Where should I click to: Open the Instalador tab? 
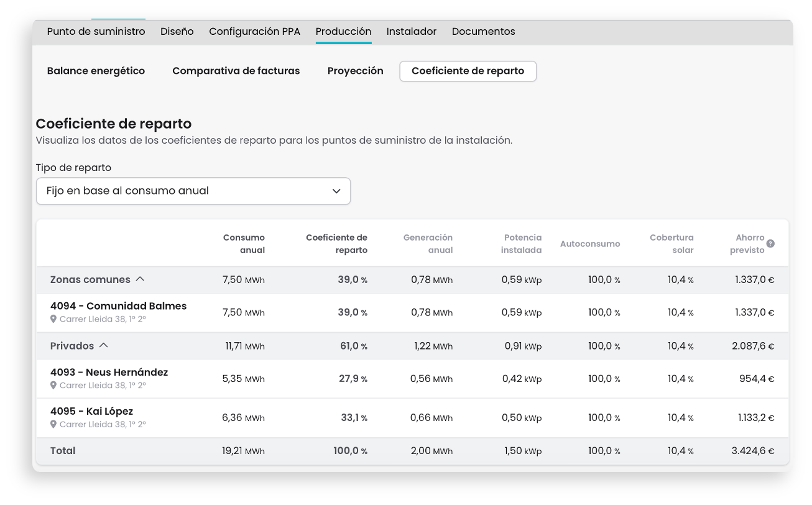[x=412, y=31]
